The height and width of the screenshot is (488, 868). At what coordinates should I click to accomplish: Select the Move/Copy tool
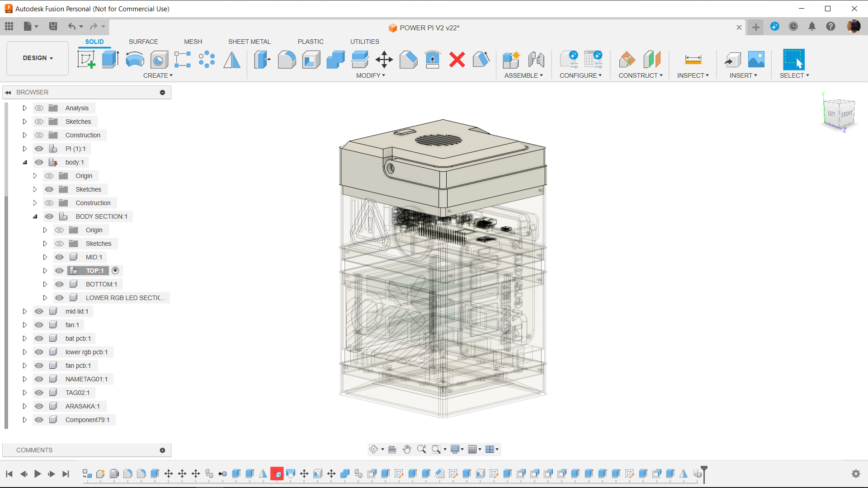(x=384, y=59)
